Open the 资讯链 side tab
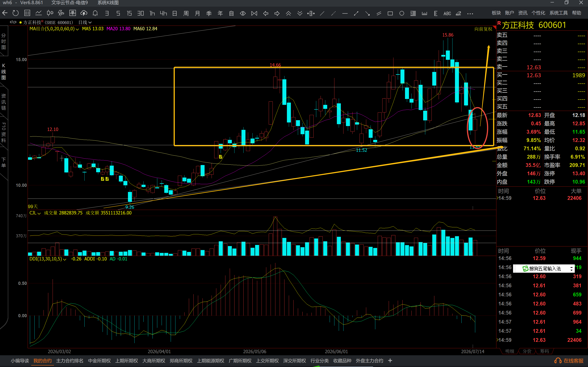Screen dimensions: 588x367 point(4,102)
